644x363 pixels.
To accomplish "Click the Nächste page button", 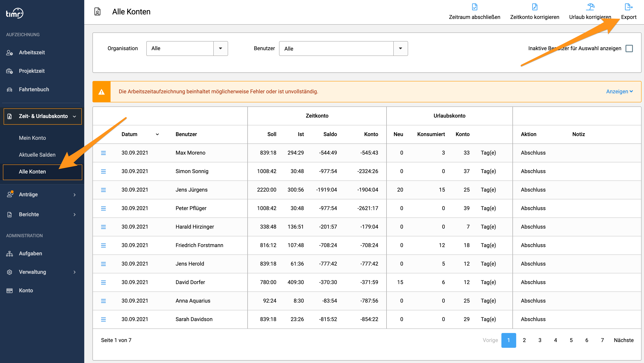I will [x=623, y=340].
